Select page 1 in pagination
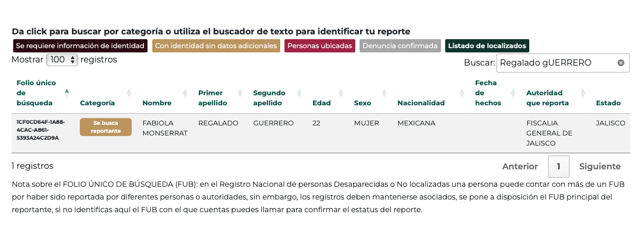Viewport: 644px width, 226px height. click(x=558, y=167)
